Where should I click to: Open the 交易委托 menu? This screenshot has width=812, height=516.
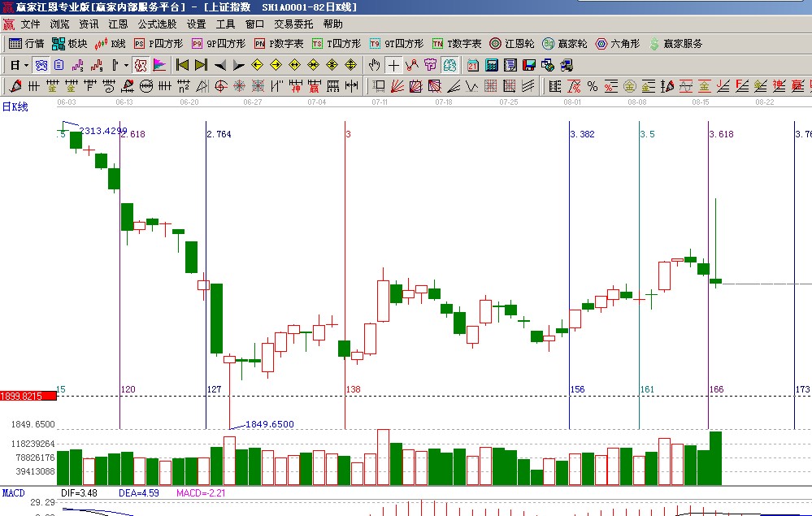293,24
